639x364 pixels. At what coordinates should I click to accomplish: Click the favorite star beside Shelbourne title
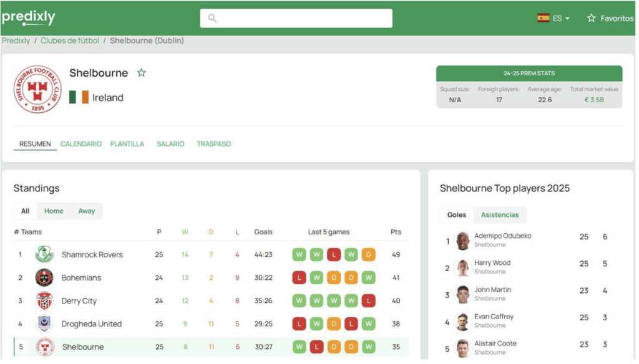[x=142, y=73]
